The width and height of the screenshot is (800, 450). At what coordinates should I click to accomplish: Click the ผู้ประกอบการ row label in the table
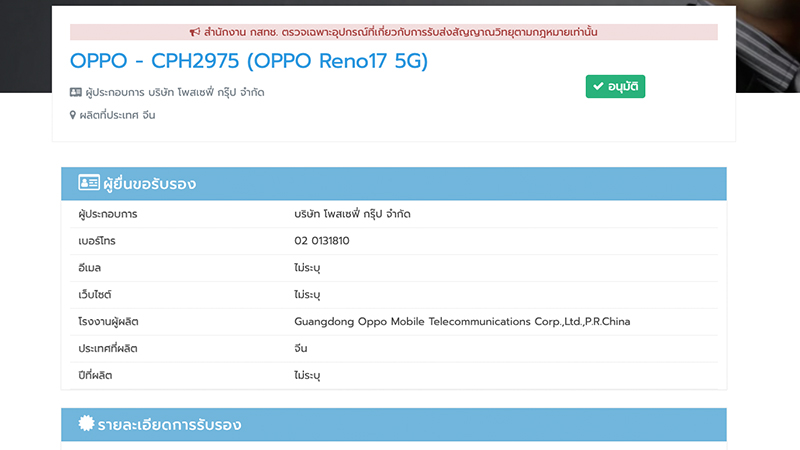point(108,214)
